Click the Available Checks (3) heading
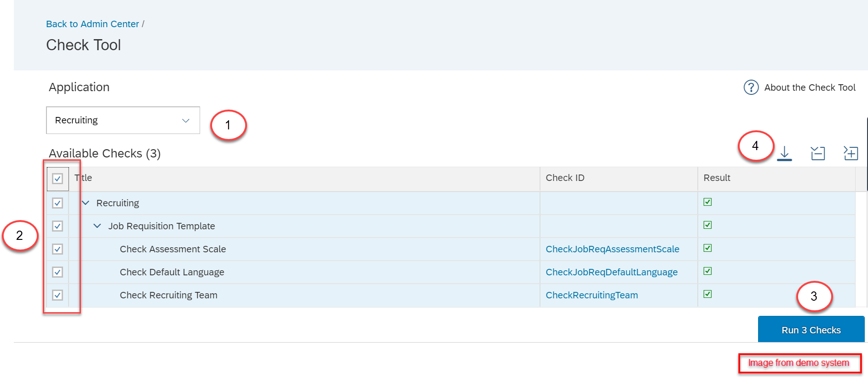Image resolution: width=868 pixels, height=378 pixels. tap(105, 153)
